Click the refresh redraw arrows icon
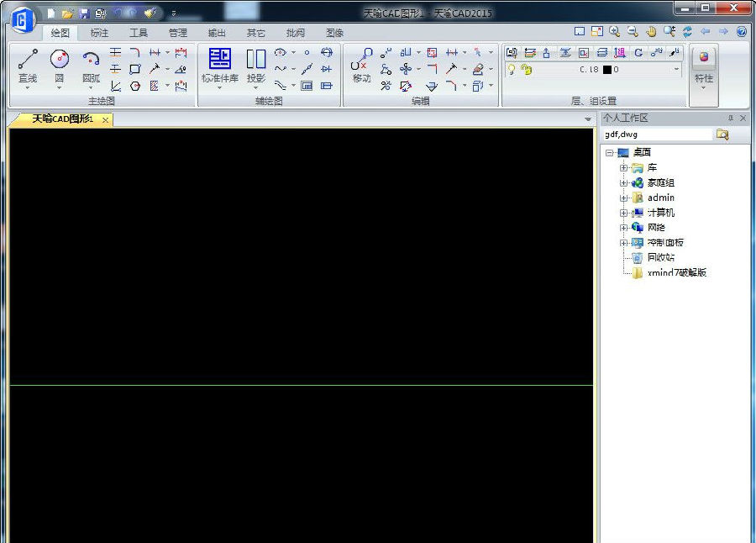The width and height of the screenshot is (756, 543). point(687,31)
